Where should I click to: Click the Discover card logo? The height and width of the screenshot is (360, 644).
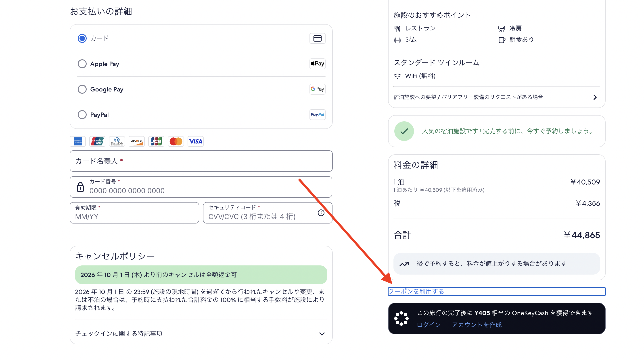tap(136, 142)
